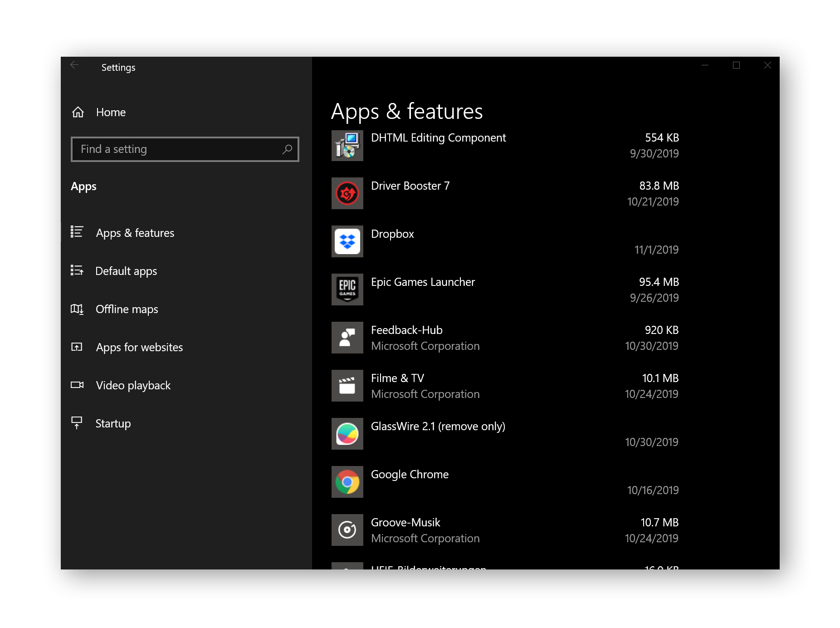This screenshot has height=628, width=840.
Task: Select the Feedback-Hub icon
Action: [347, 338]
